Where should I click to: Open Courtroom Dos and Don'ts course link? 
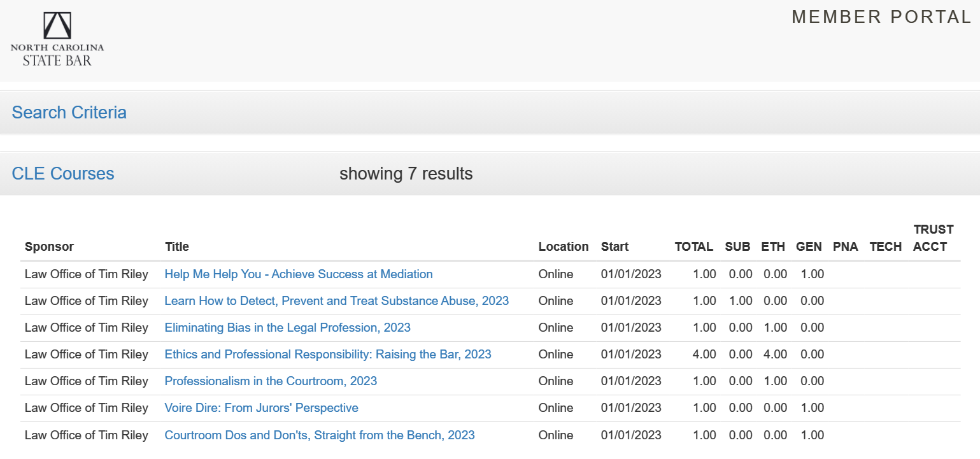pyautogui.click(x=320, y=435)
